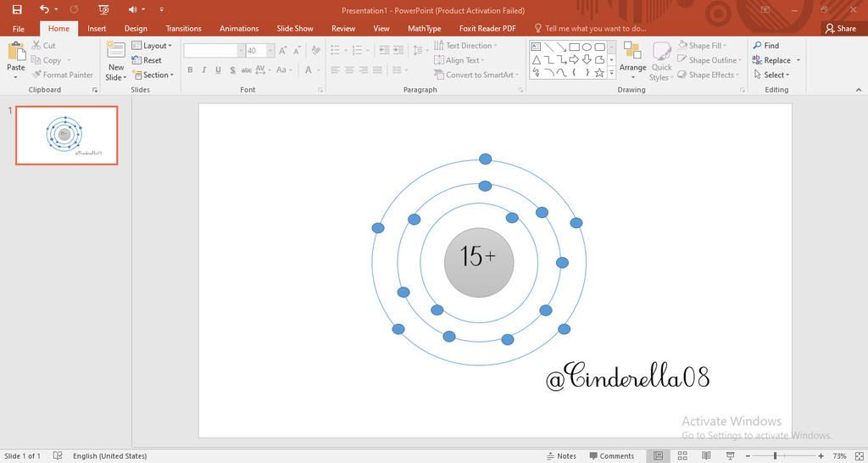Decrease font size with the smaller A
Screen dimensions: 868x463
[x=298, y=50]
